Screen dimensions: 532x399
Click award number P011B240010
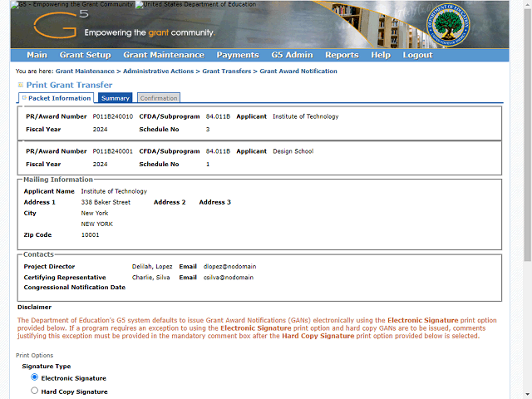click(x=113, y=116)
